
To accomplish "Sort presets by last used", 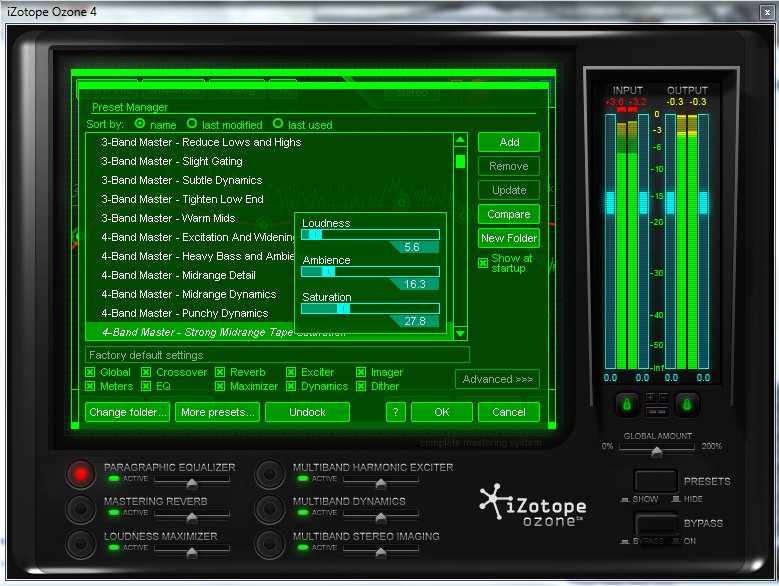I will 278,123.
